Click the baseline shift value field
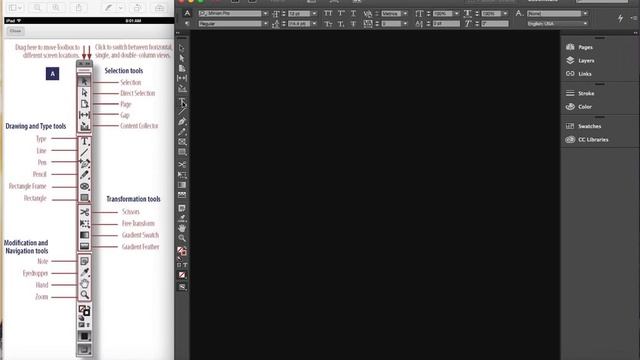Screen dimensions: 640x360 (446, 24)
